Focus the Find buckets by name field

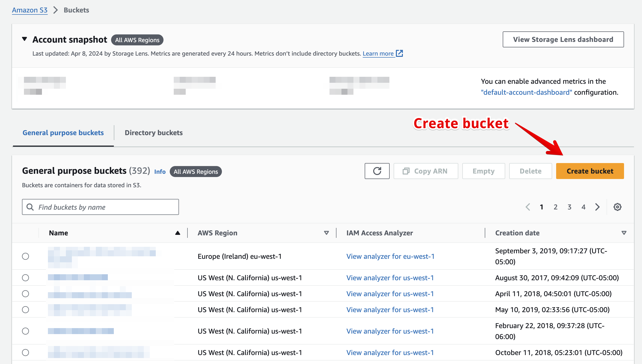[100, 207]
